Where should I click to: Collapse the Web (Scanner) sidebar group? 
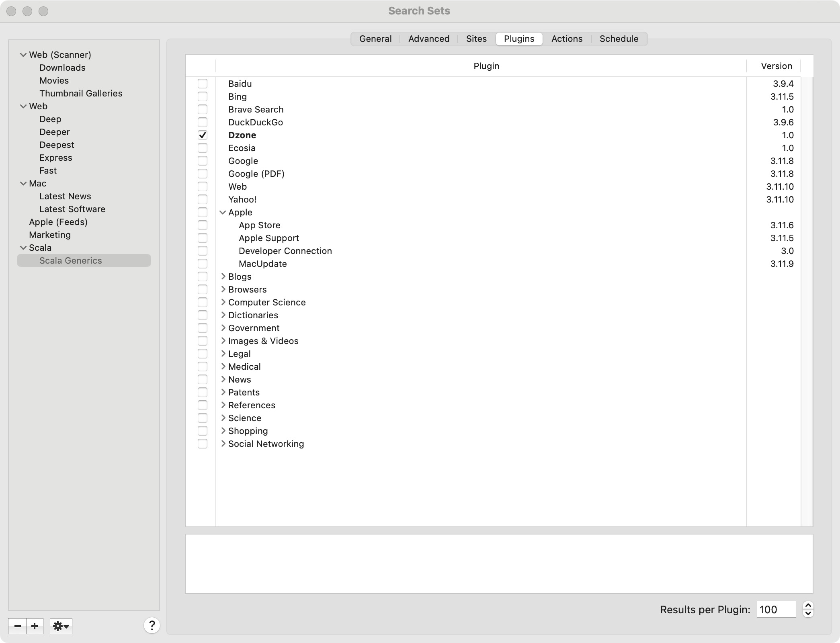[23, 55]
